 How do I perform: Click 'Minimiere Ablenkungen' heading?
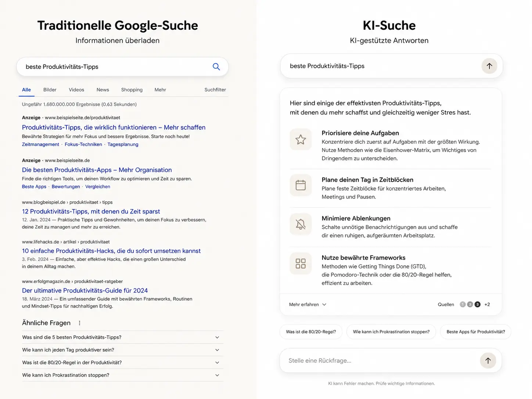356,218
